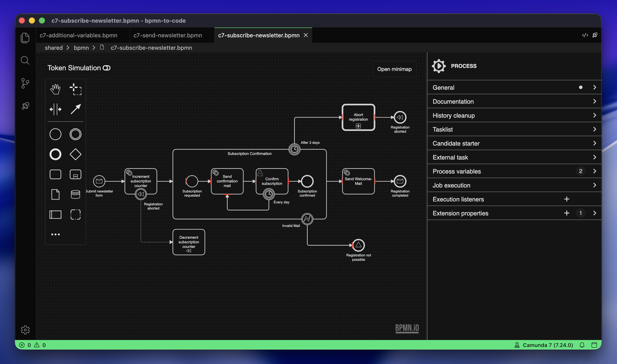Image resolution: width=617 pixels, height=364 pixels.
Task: Select the Invalid Mail error boundary event
Action: 307,219
